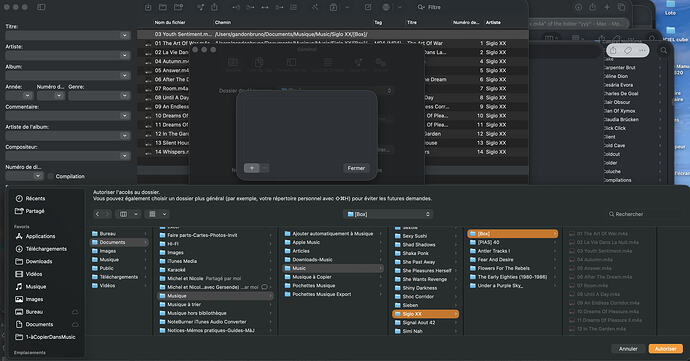690x361 pixels.
Task: Click the ellipsis icon in Music window pill
Action: tap(642, 51)
